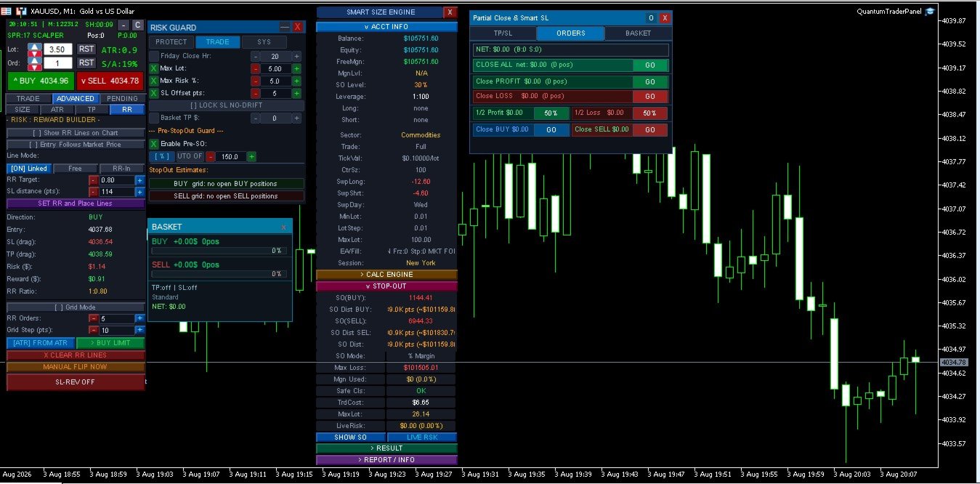Toggle the Max Lot checkbox
The height and width of the screenshot is (484, 980).
[153, 68]
